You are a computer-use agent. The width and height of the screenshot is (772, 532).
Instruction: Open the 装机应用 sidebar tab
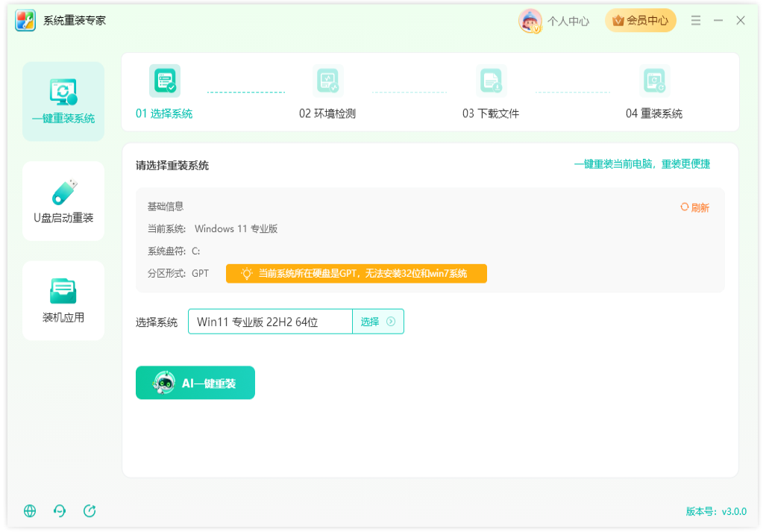click(x=63, y=301)
